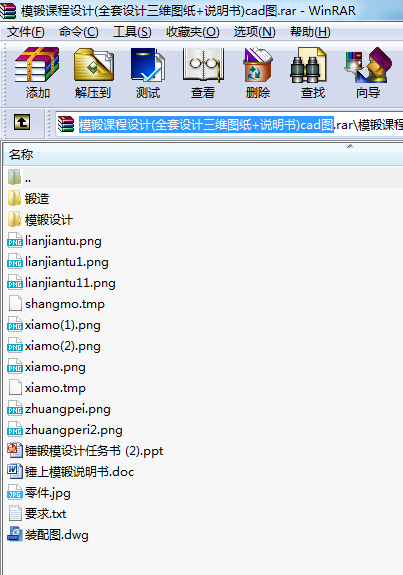Screen dimensions: 403x575
Task: Click text file icon of 要求.txt
Action: (15, 513)
